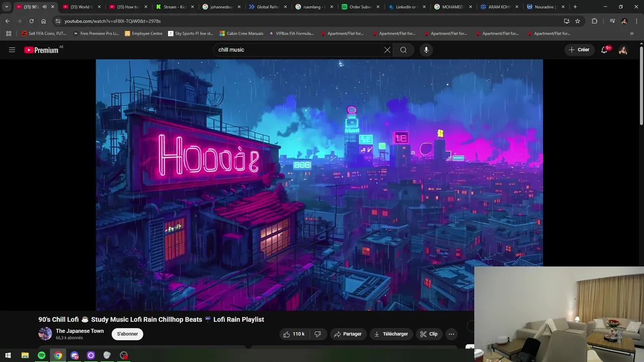Open Chrome profile avatar in toolbar
This screenshot has width=644, height=362.
tap(624, 21)
